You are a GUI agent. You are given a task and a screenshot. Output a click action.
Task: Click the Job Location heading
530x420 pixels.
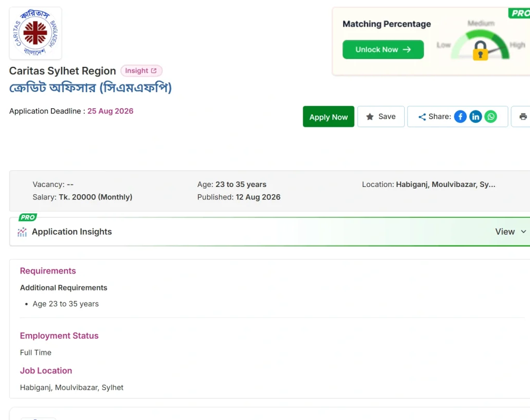point(46,371)
